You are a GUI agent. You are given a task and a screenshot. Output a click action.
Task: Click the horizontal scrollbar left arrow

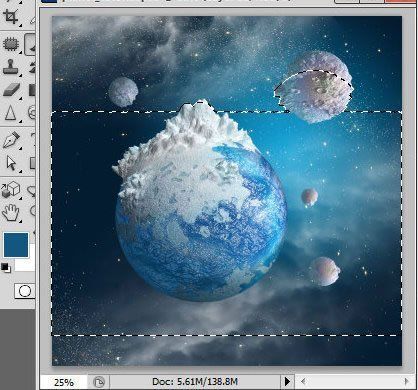[x=303, y=381]
